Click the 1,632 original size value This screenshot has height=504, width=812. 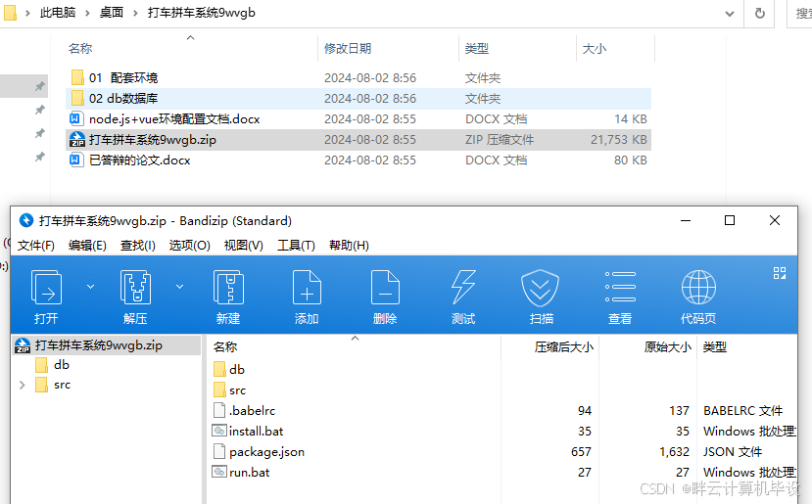point(674,452)
